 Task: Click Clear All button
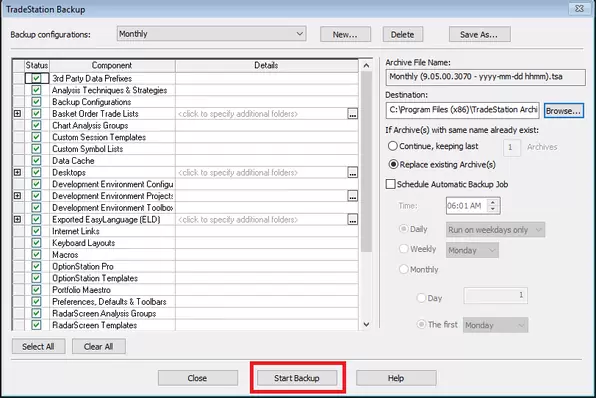(99, 347)
